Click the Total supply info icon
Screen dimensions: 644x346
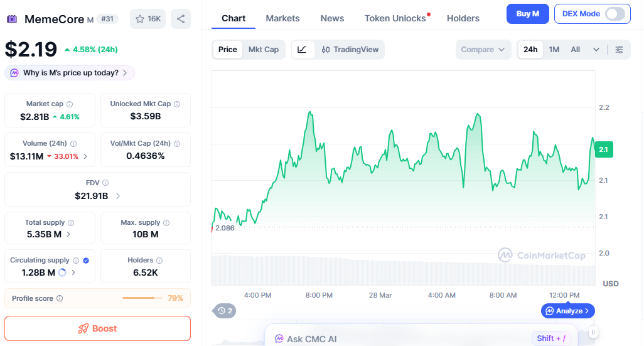pos(71,223)
